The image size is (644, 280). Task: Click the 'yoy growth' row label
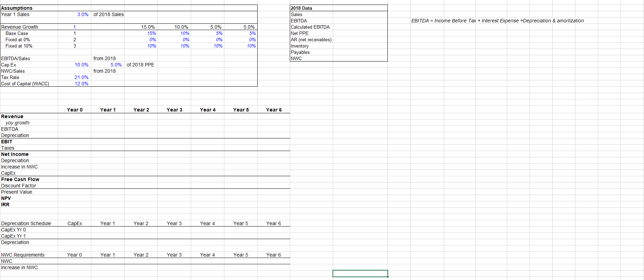point(17,123)
